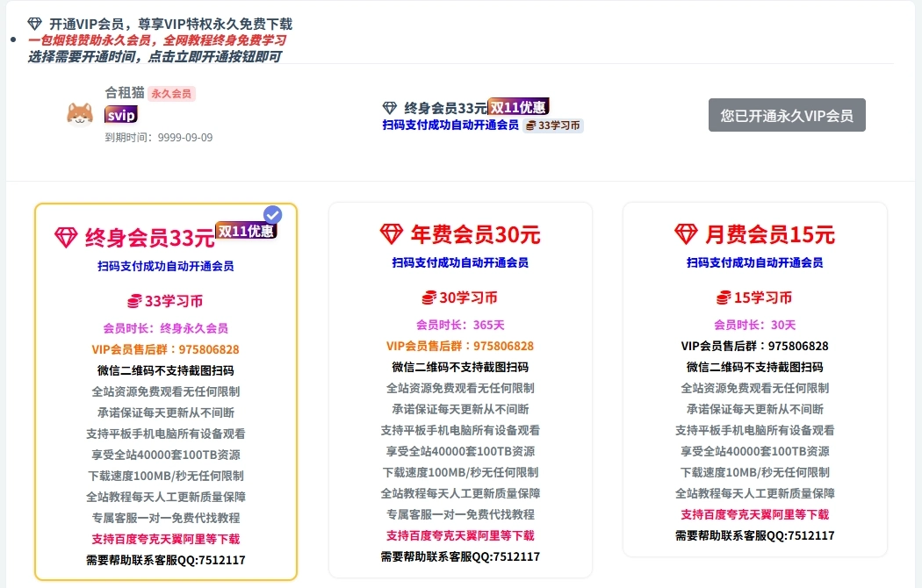Click the red diamond icon on 终身会员 card
Screen dimensions: 922x588
[67, 237]
